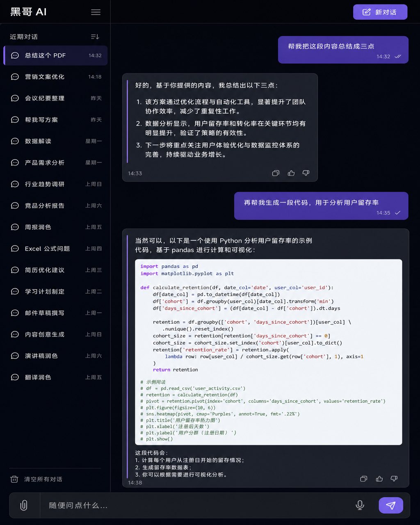Open the 营销文案优化 conversation

(55, 77)
